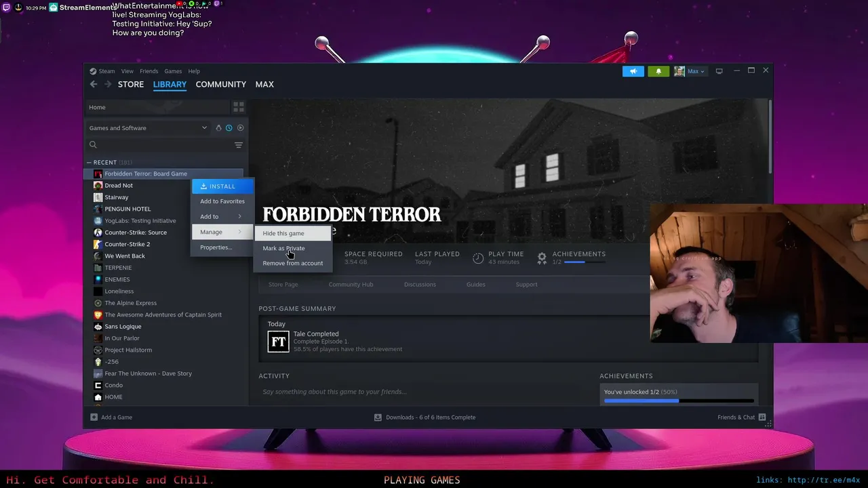Image resolution: width=868 pixels, height=488 pixels.
Task: Click the Sans Logique game icon
Action: pyautogui.click(x=98, y=326)
